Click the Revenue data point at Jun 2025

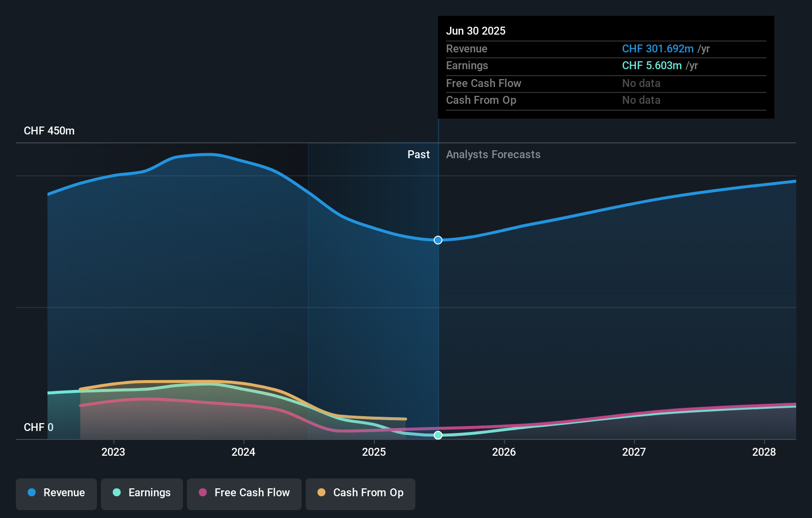click(438, 240)
